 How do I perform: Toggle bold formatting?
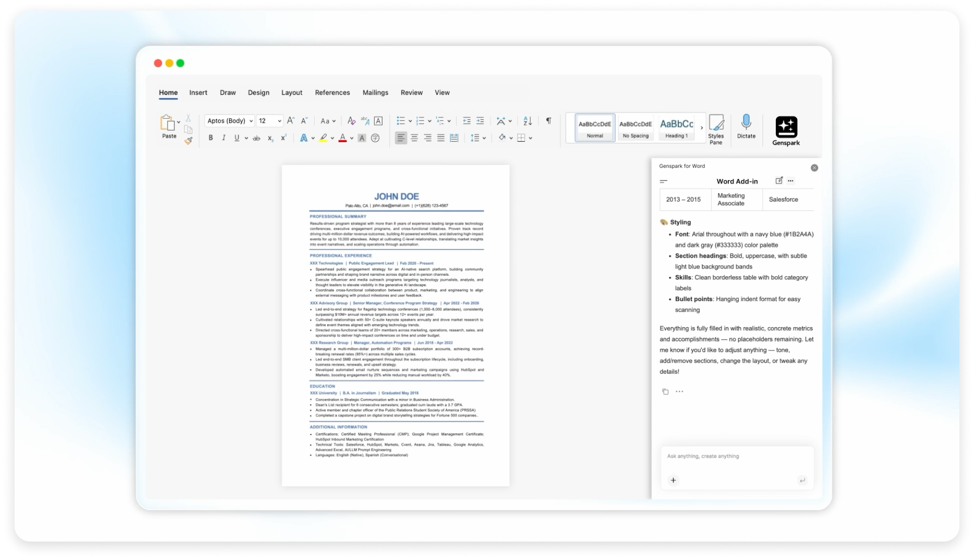coord(211,138)
